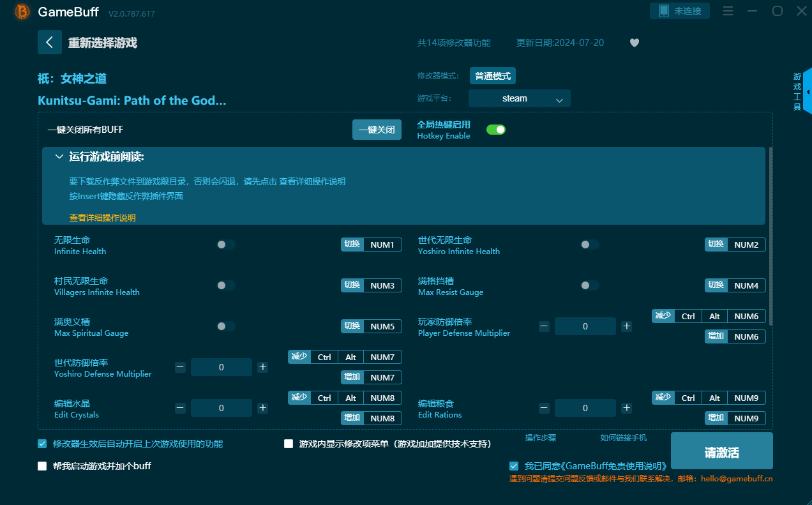Click version number V2.0.787.617 text

[132, 13]
